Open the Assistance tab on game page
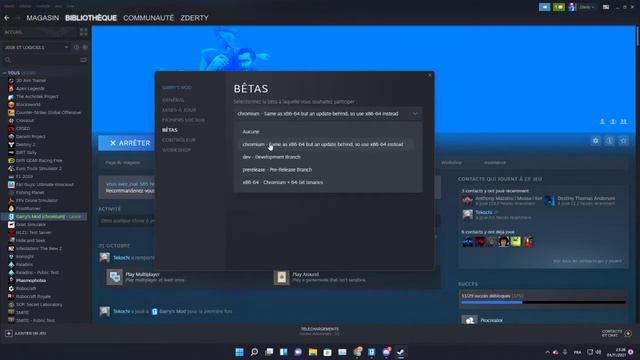 (495, 162)
